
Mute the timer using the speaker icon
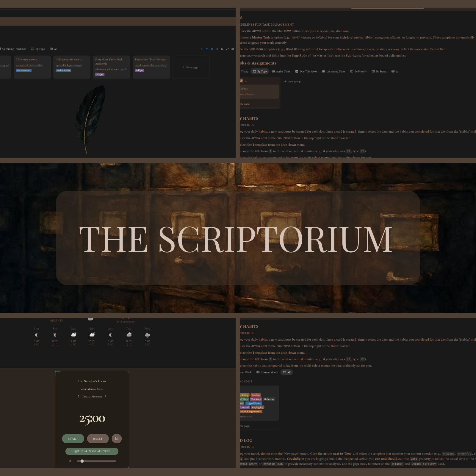coord(70,461)
